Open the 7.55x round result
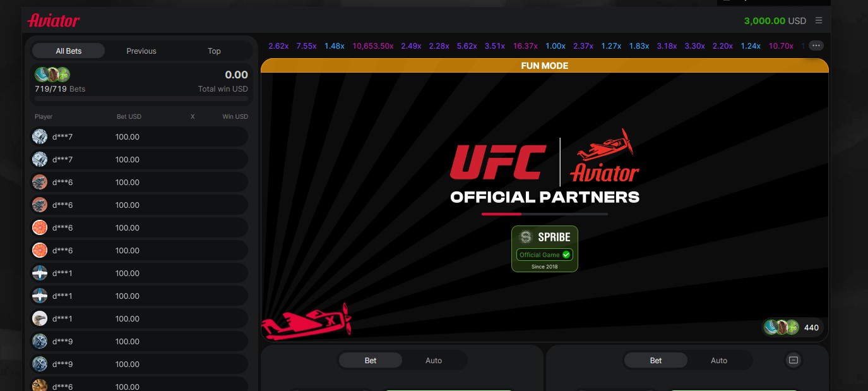 [x=306, y=46]
